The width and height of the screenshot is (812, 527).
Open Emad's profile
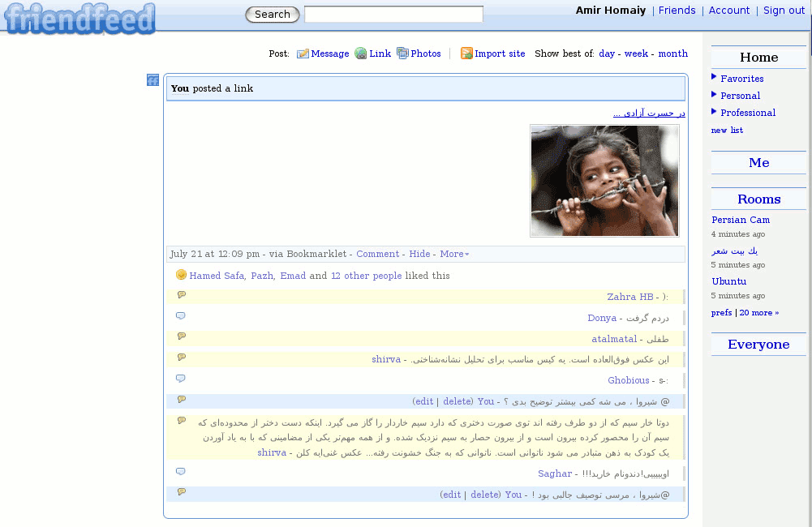tap(293, 276)
